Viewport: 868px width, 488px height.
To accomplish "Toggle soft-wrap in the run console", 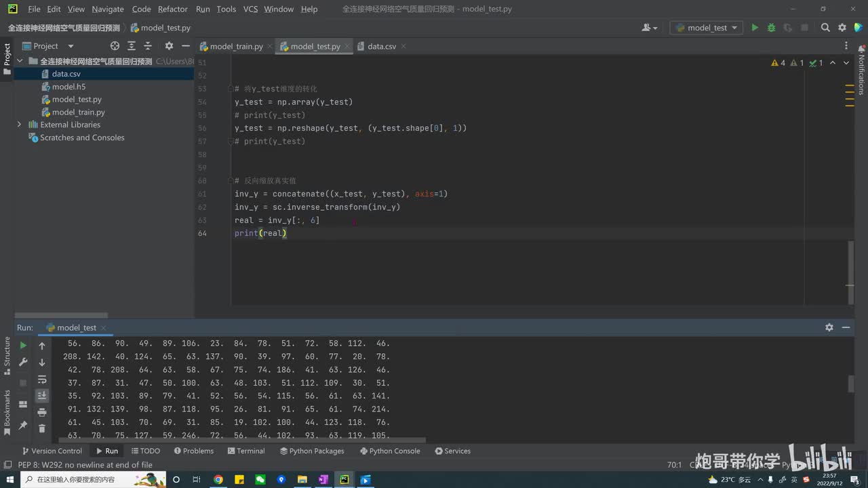I will tap(42, 379).
